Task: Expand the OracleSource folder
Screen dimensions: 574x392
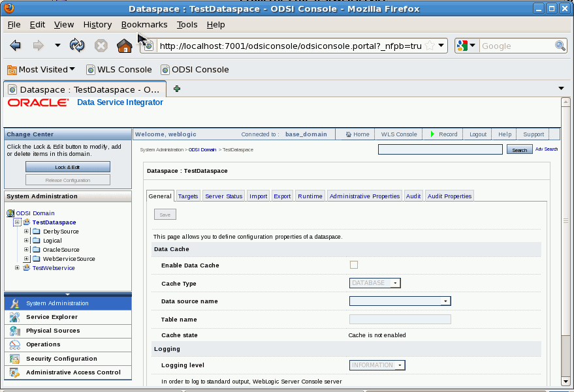Action: click(26, 249)
